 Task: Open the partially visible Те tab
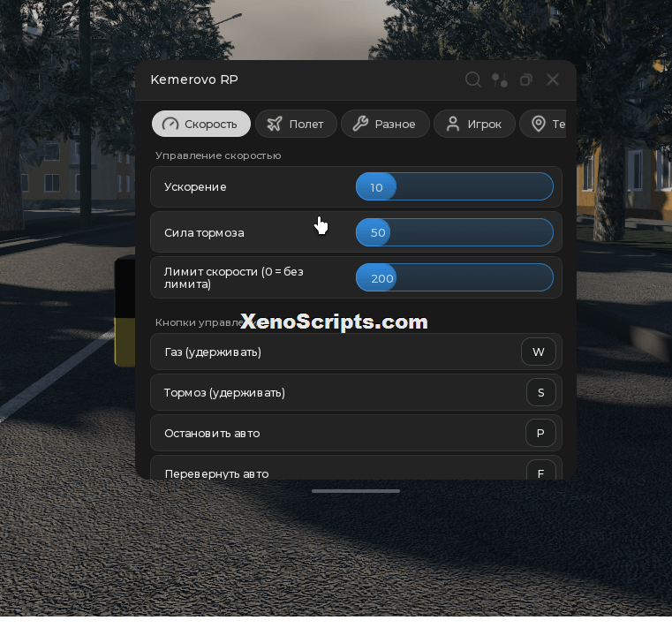(x=543, y=124)
